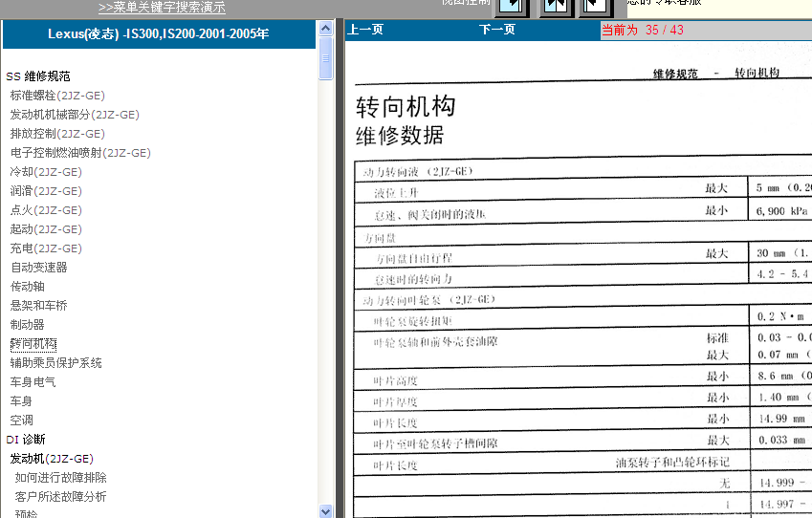The image size is (812, 518).
Task: Open 如何进行故障排除 entry
Action: pos(60,478)
